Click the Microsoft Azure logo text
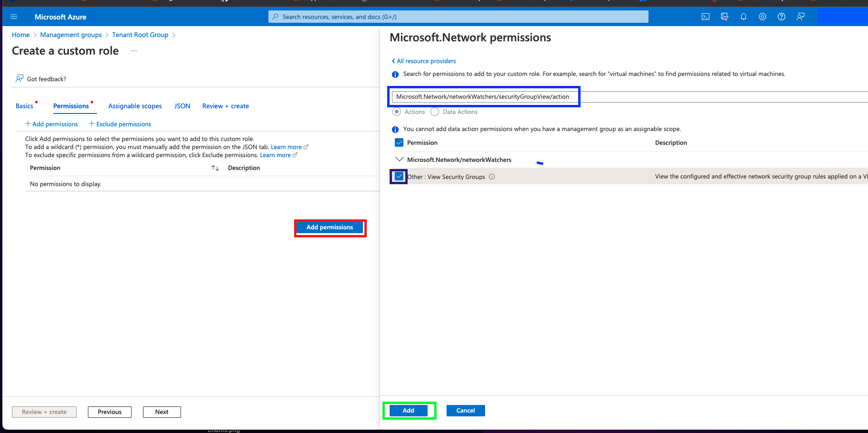The image size is (868, 433). point(60,17)
